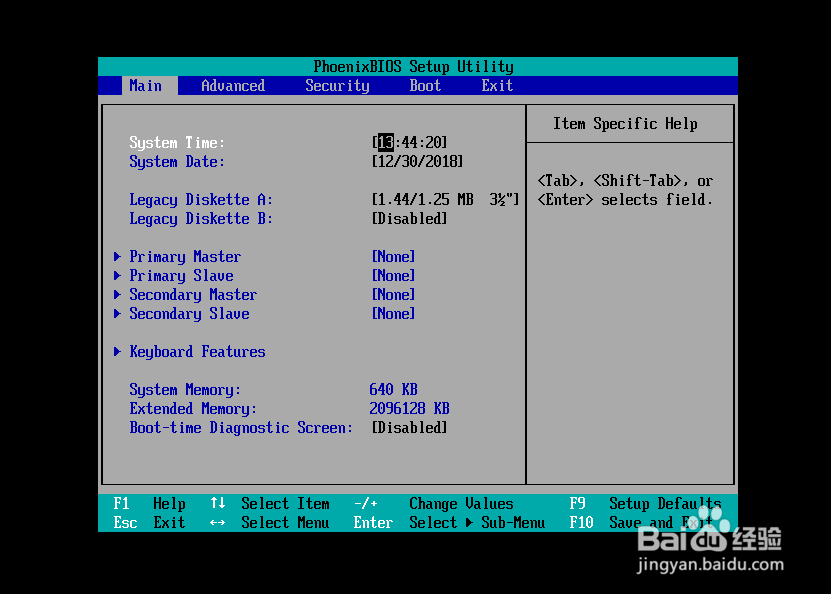Click the 2096128 KB value
The width and height of the screenshot is (831, 594).
click(x=409, y=409)
